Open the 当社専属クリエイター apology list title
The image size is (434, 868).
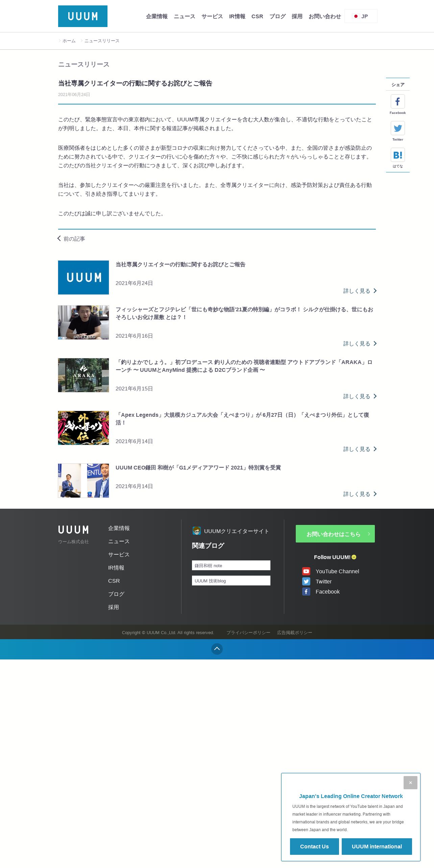click(x=180, y=265)
